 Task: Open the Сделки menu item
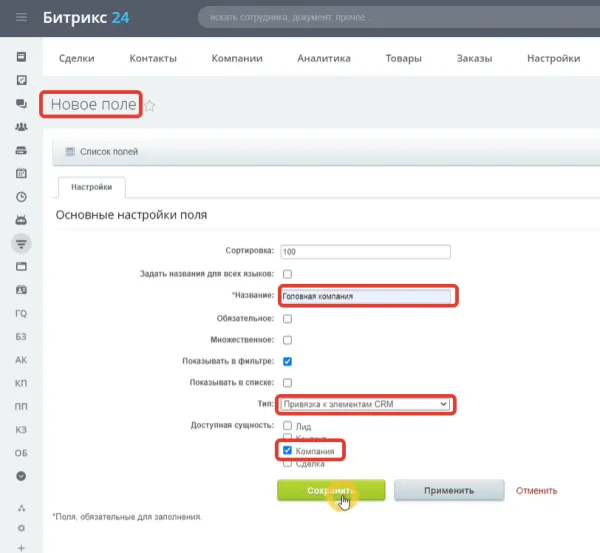point(77,59)
